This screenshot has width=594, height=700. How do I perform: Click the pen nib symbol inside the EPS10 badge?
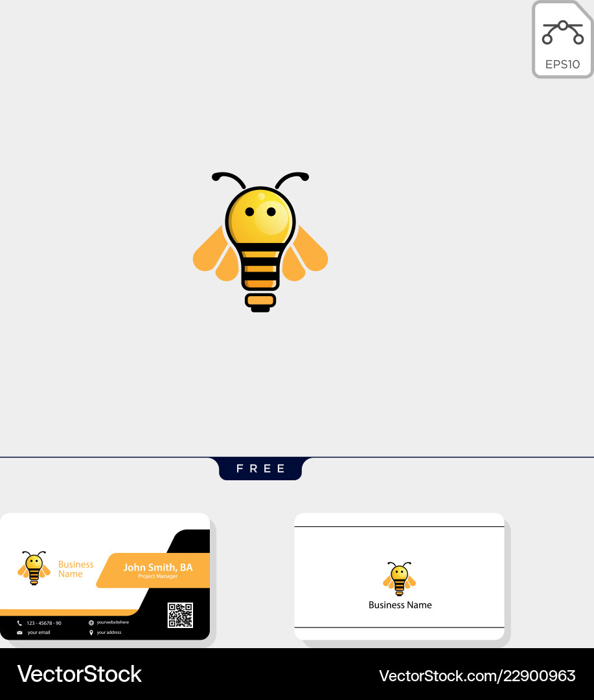562,29
